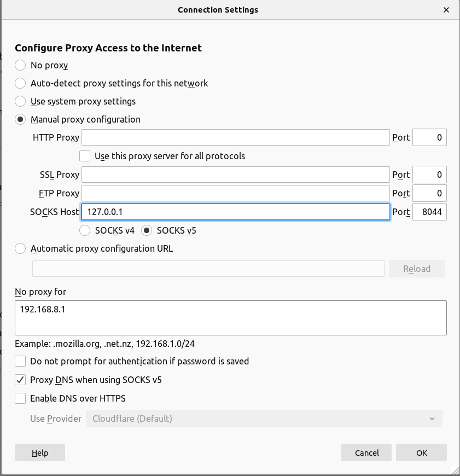
Task: Click OK to save settings
Action: [x=421, y=452]
